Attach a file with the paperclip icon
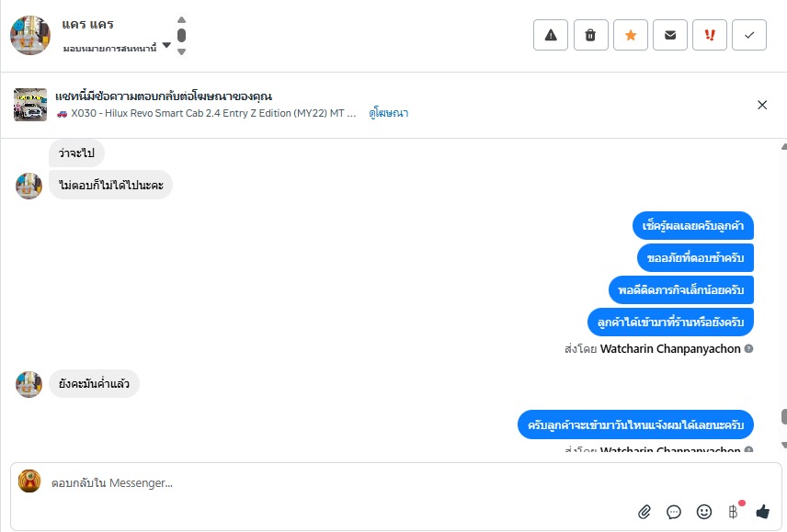787x532 pixels. point(644,512)
